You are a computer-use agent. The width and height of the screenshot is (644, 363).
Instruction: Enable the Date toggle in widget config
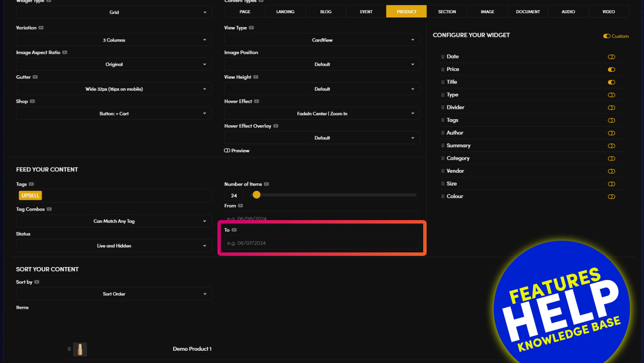tap(611, 57)
